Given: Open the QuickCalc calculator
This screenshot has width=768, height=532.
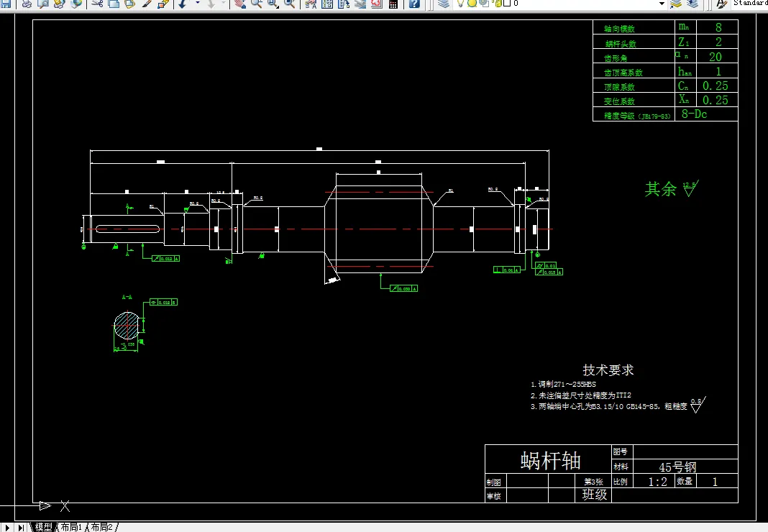Looking at the screenshot, I should coord(393,4).
